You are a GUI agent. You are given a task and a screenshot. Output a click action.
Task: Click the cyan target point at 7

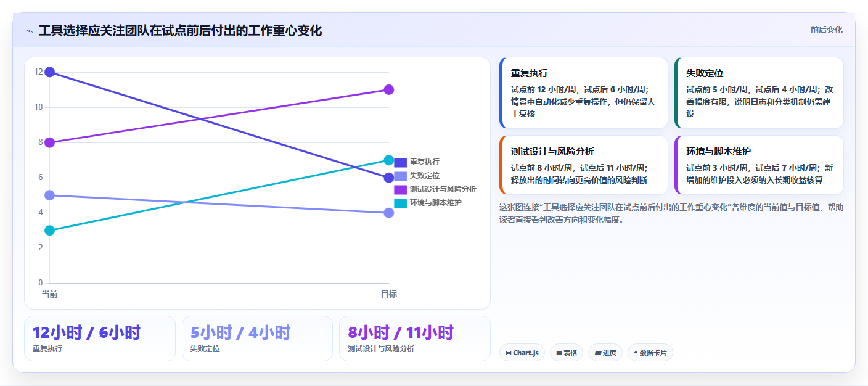389,160
